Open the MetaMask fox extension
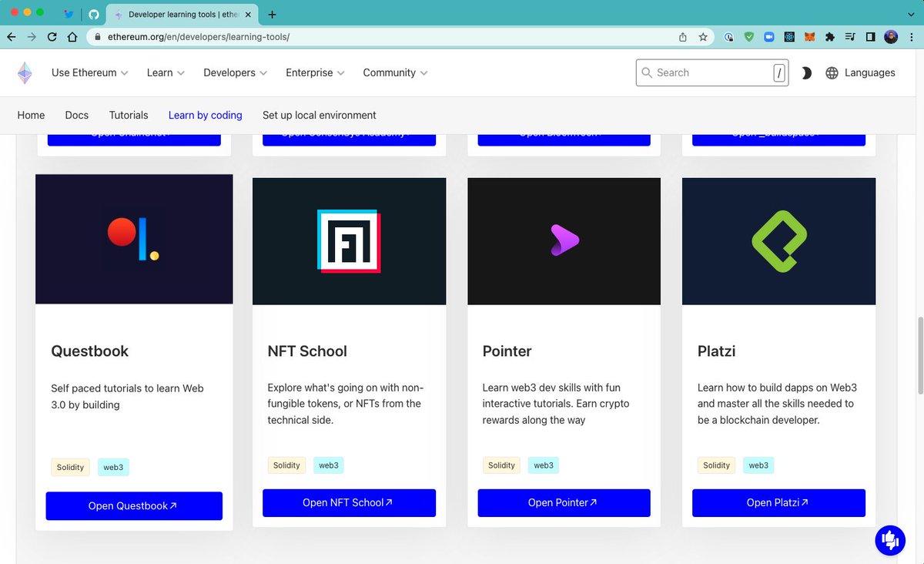The width and height of the screenshot is (924, 564). tap(809, 36)
